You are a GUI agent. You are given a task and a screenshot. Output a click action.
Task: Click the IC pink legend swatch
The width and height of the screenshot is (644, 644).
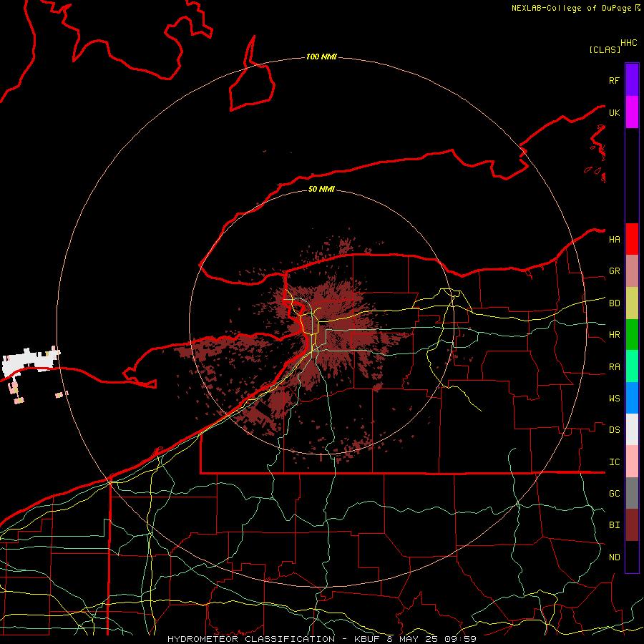[632, 462]
